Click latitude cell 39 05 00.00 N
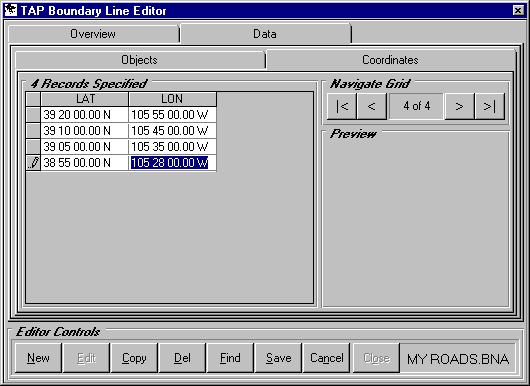Image resolution: width=530 pixels, height=386 pixels. pos(85,146)
